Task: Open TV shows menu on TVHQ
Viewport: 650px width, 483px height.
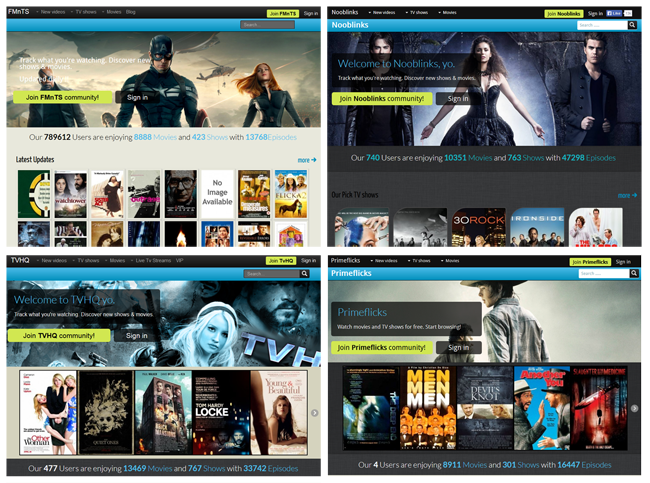Action: click(x=86, y=261)
